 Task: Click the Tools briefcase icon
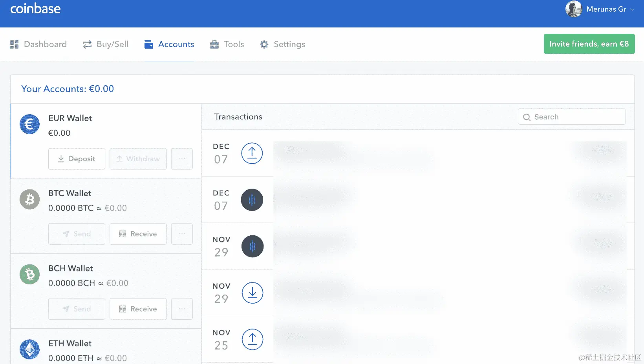(x=214, y=44)
